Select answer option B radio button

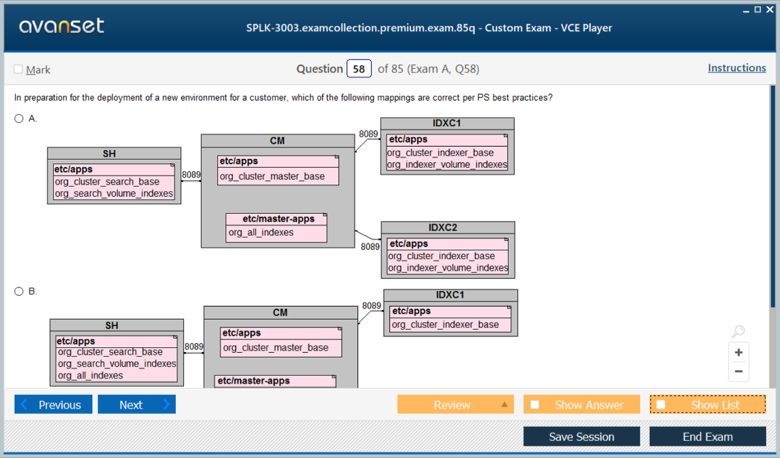click(x=19, y=291)
